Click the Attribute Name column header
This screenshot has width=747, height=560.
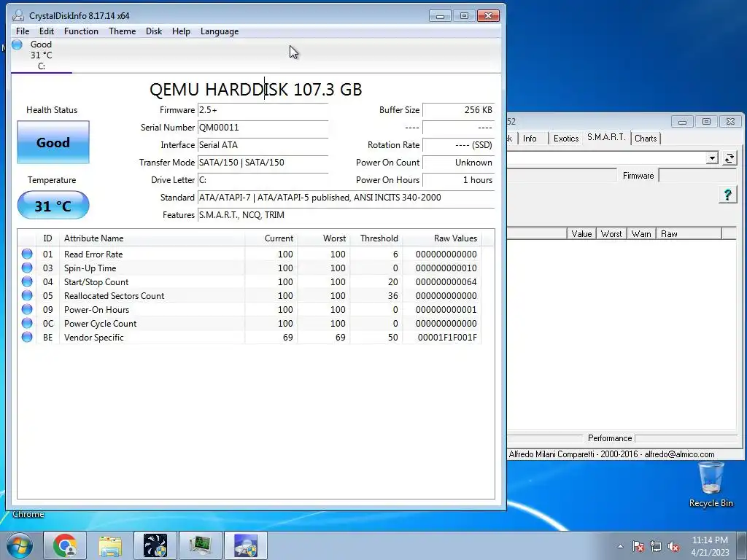[152, 238]
